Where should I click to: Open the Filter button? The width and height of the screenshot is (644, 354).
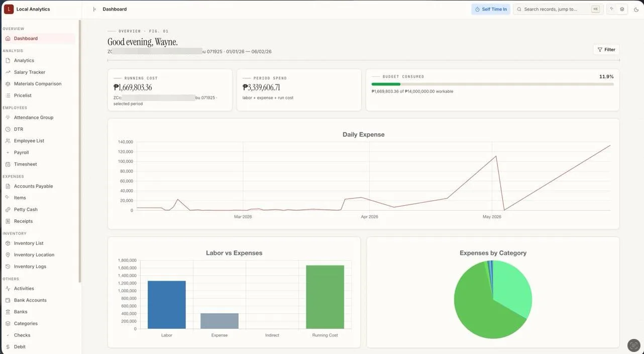point(606,49)
